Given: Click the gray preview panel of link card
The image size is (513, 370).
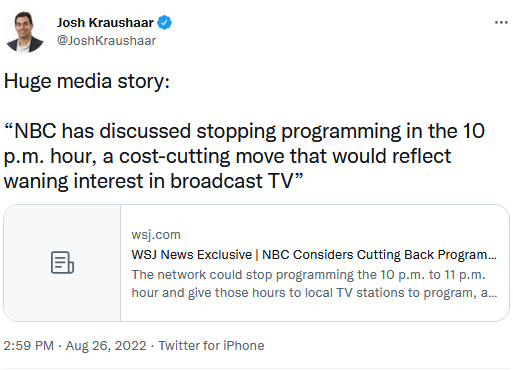Looking at the screenshot, I should coord(62,263).
